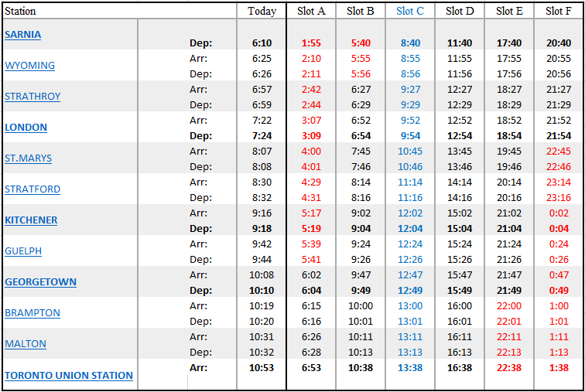The width and height of the screenshot is (585, 392).
Task: Select Toronto's 22:38 arrival in Slot E
Action: [509, 368]
